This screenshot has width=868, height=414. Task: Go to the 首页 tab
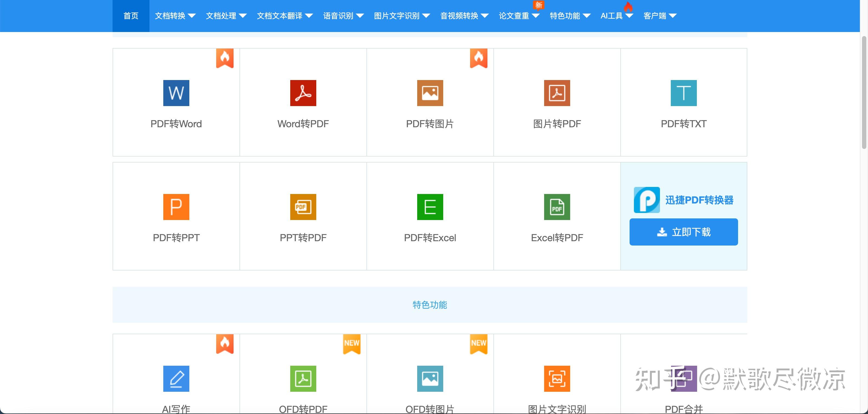pos(131,16)
